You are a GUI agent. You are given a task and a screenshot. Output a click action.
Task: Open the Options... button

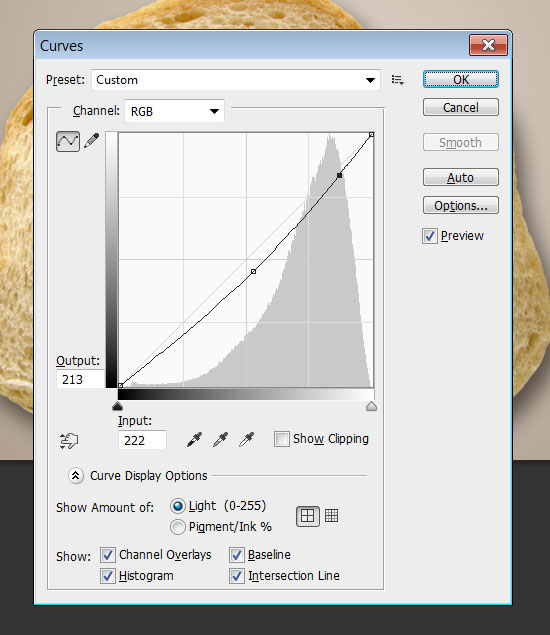click(x=460, y=205)
